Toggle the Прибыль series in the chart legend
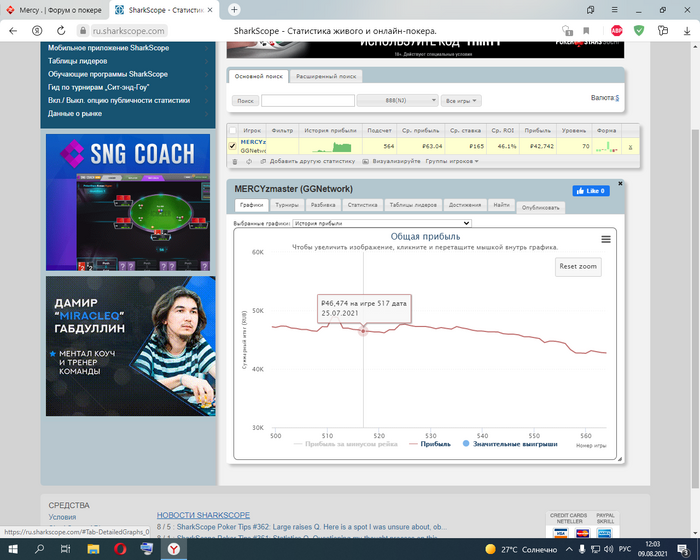The height and width of the screenshot is (560, 700). click(430, 444)
